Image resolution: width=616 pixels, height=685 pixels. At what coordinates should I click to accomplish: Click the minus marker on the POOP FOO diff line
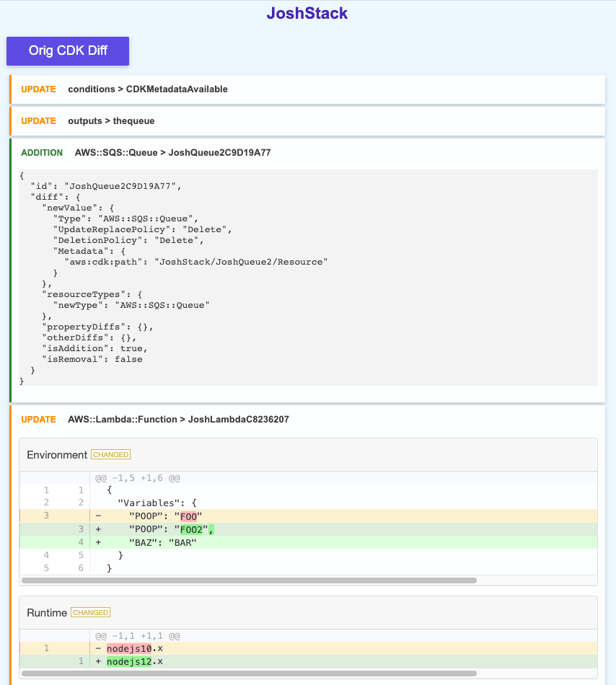point(97,516)
